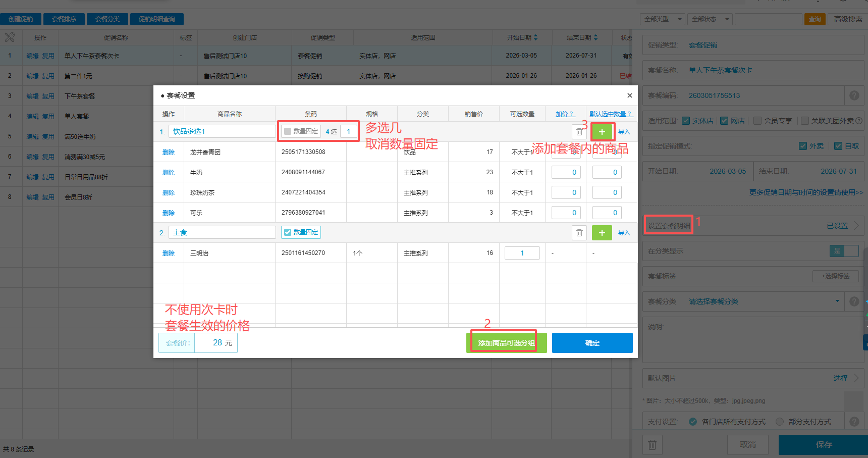Open the 促销明细查询 tab
Viewport: 868px width, 458px height.
tap(157, 19)
